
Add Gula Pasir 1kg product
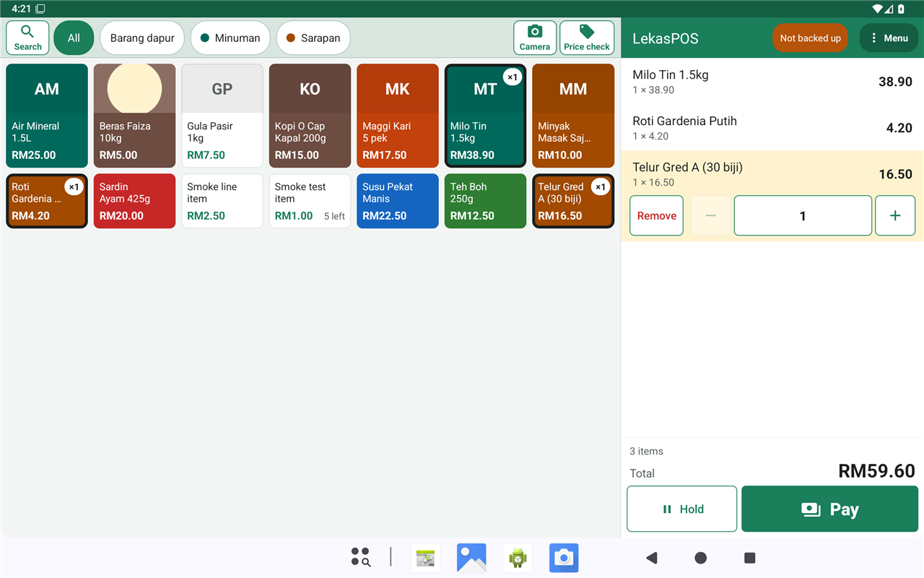coord(222,116)
